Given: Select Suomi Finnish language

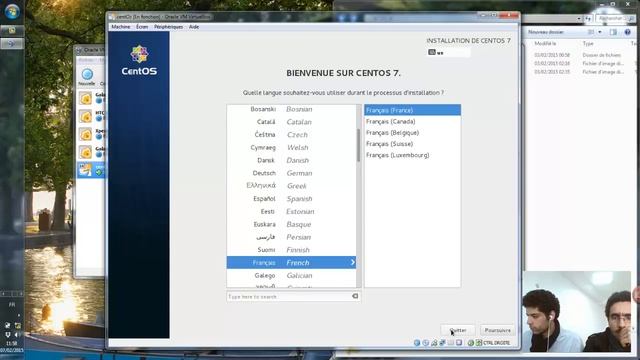Looking at the screenshot, I should pyautogui.click(x=291, y=250).
